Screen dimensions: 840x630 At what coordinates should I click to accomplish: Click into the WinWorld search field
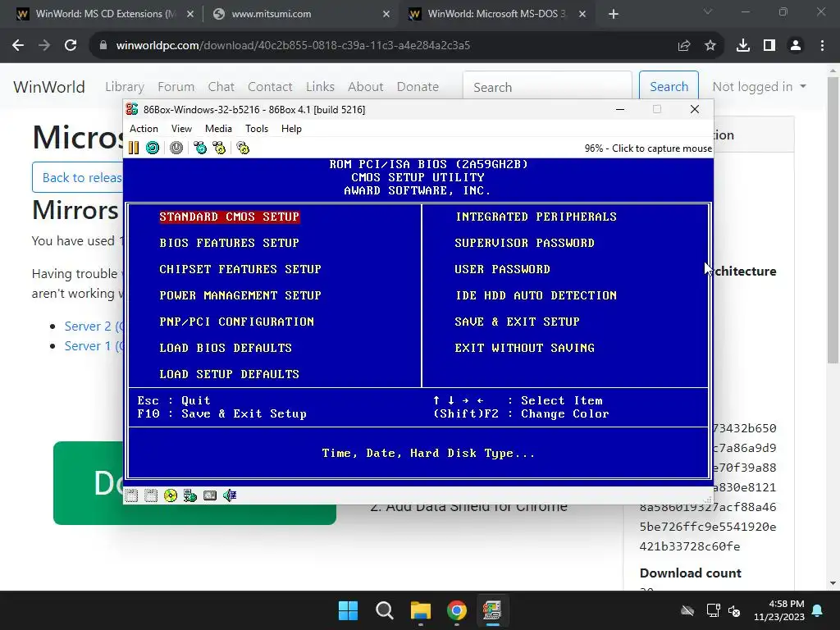[x=547, y=87]
